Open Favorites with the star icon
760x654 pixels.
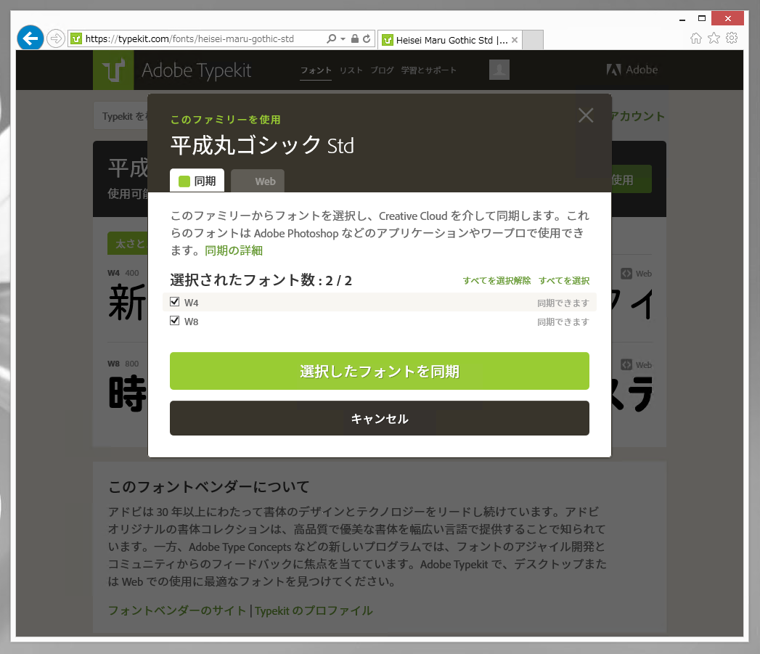pos(714,38)
